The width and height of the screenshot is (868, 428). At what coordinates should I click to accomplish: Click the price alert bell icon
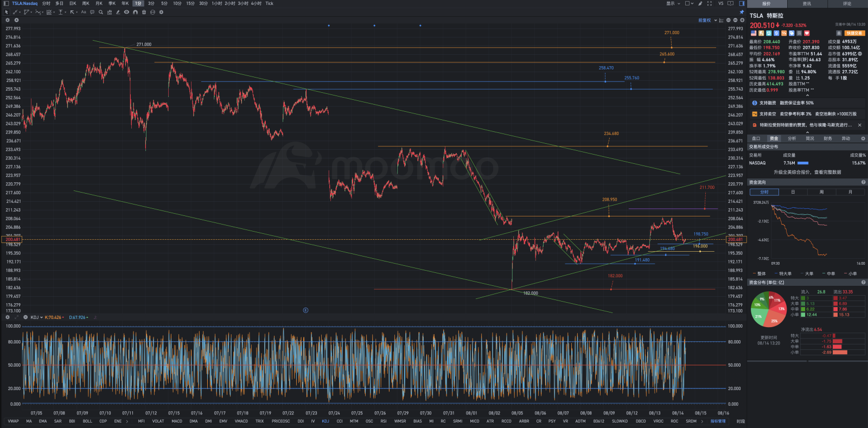point(839,33)
